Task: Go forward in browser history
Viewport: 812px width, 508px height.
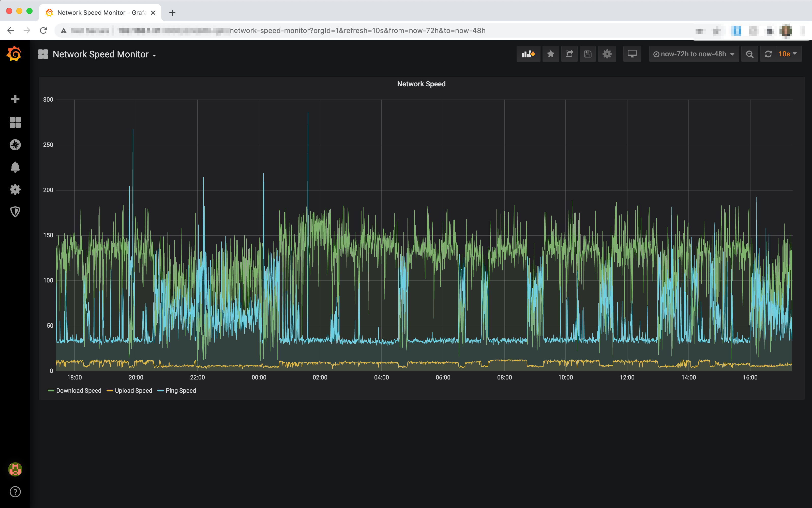Action: coord(27,30)
